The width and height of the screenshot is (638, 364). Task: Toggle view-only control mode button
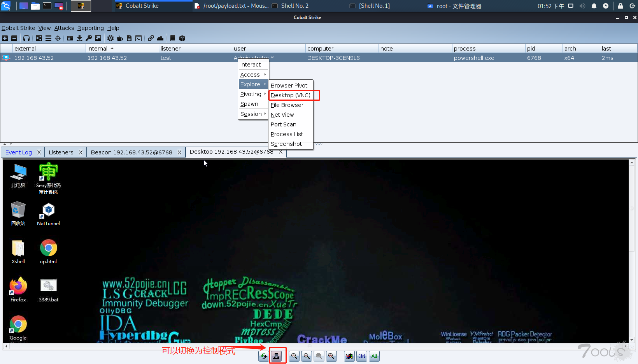click(276, 356)
